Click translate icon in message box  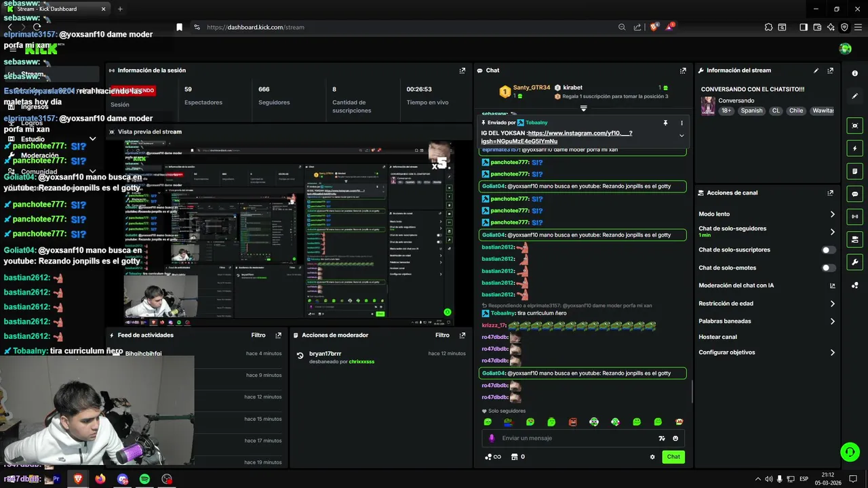tap(662, 439)
